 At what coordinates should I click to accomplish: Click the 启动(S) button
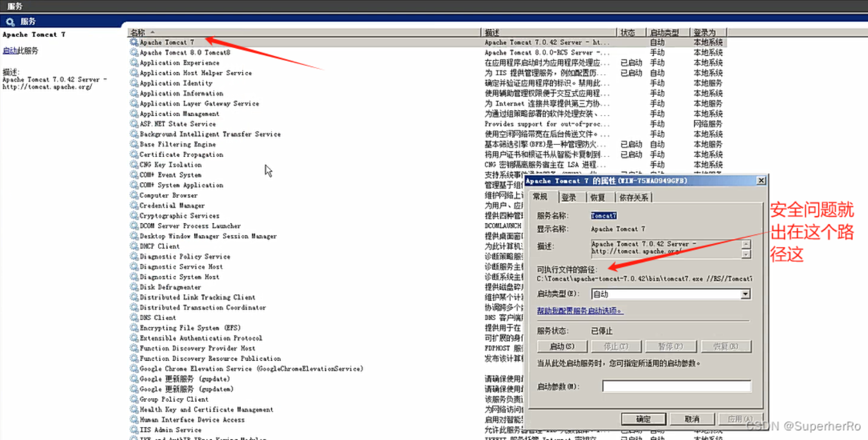(x=562, y=347)
